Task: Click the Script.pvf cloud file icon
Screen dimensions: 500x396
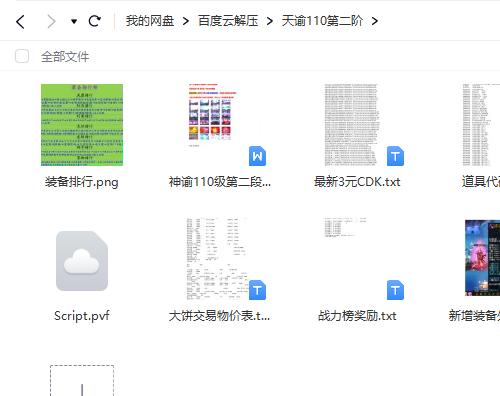Action: (82, 261)
